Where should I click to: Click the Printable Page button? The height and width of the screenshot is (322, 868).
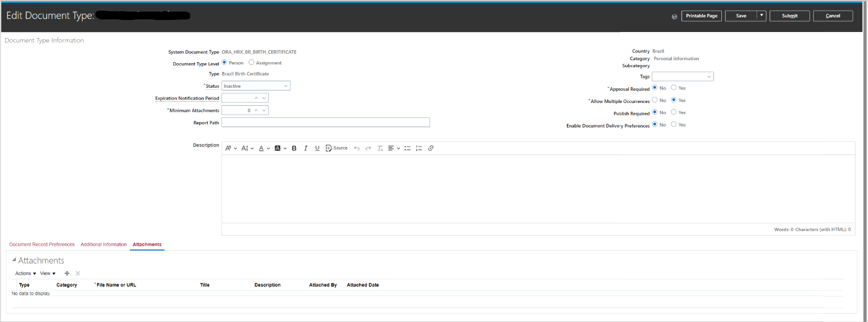701,16
